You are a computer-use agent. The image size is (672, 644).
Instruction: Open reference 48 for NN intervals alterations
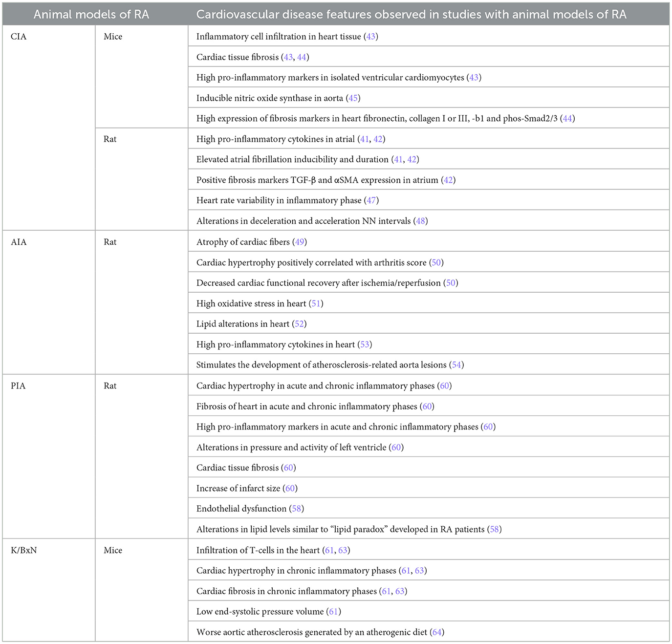[420, 221]
